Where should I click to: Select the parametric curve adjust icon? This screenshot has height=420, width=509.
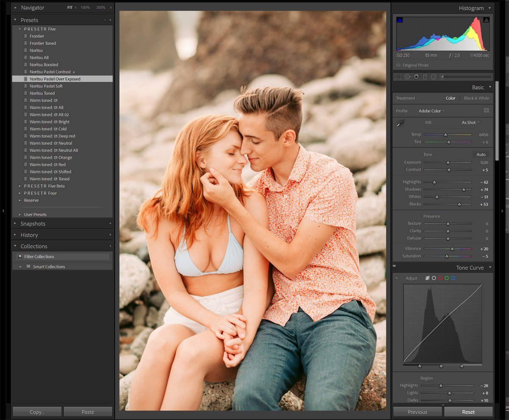tap(428, 278)
